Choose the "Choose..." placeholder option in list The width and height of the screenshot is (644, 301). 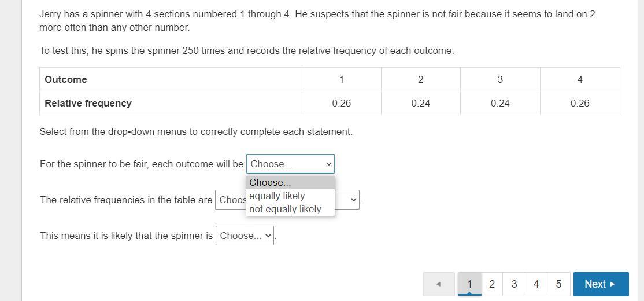[271, 182]
